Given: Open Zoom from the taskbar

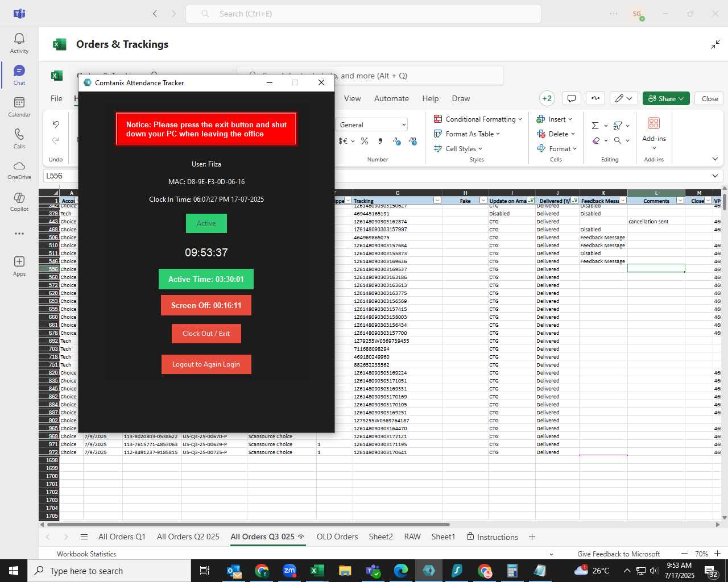Looking at the screenshot, I should (x=289, y=571).
